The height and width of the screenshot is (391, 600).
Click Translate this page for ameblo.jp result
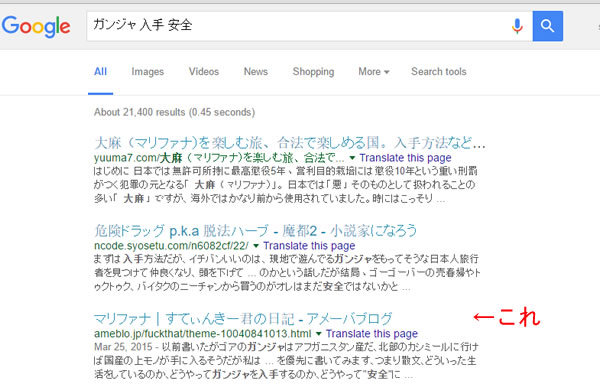(x=372, y=334)
